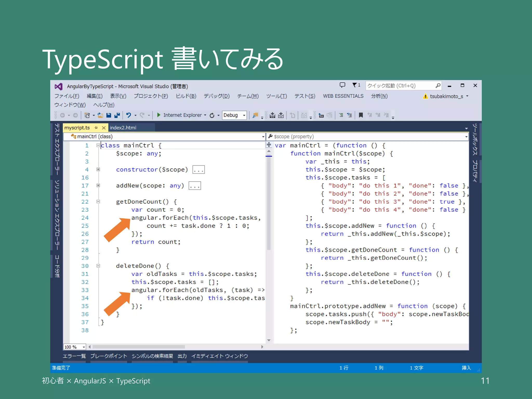Open the tsubakimoto_s account dropdown
Viewport: 532px width, 399px height.
pyautogui.click(x=467, y=96)
